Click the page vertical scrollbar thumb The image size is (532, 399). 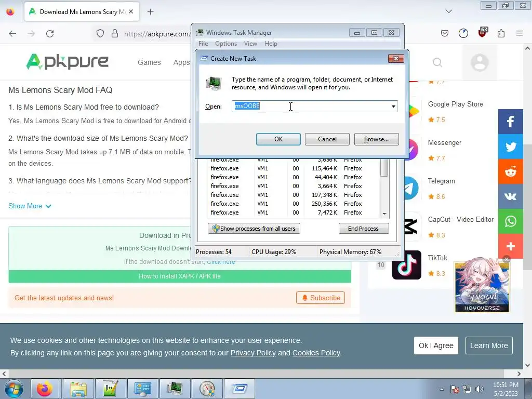(x=527, y=207)
